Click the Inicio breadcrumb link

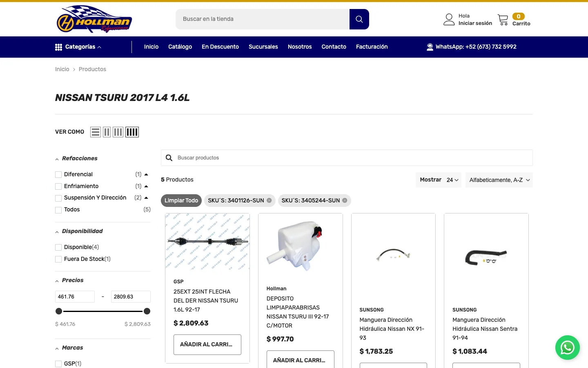pos(62,70)
